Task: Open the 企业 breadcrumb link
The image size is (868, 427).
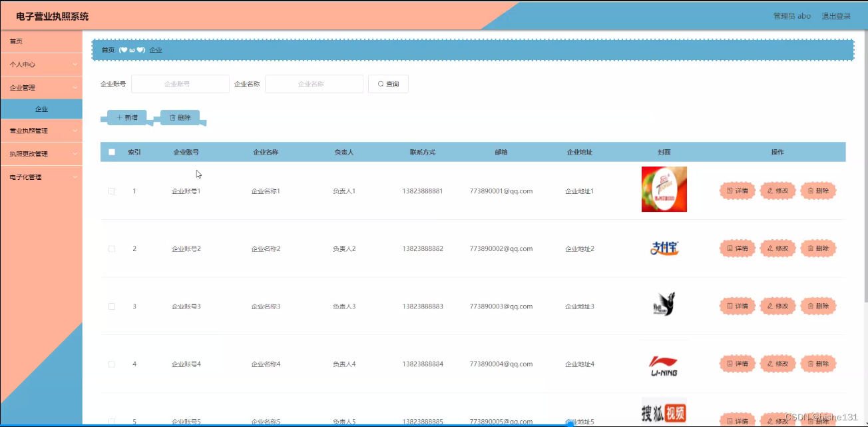Action: coord(156,49)
